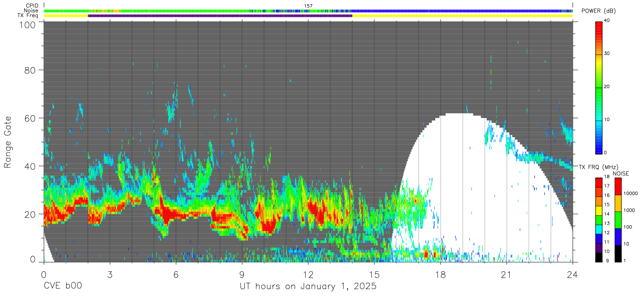Click the 80 label on Range Gate axis
Screen dimensions: 644x297
click(29, 70)
